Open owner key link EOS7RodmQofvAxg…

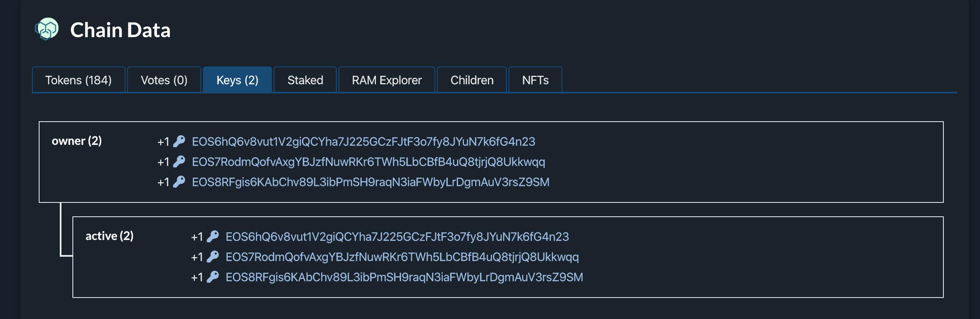coord(368,162)
